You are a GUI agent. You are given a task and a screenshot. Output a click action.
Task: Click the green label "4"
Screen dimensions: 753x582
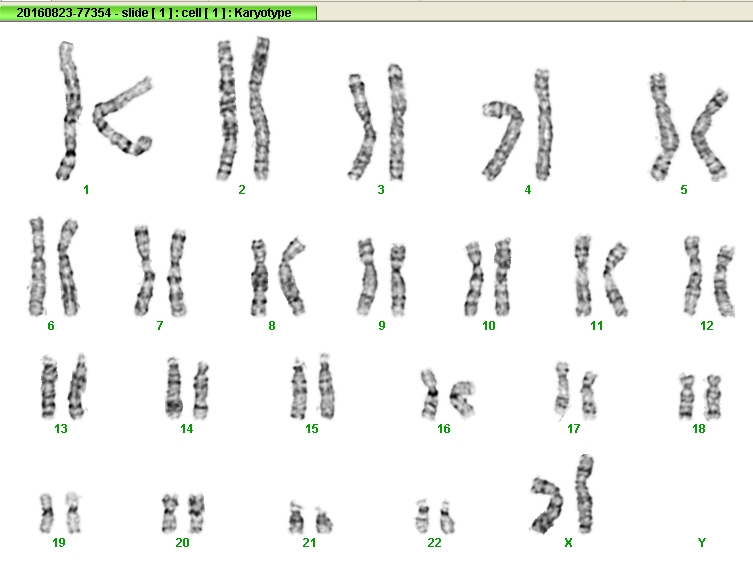527,190
